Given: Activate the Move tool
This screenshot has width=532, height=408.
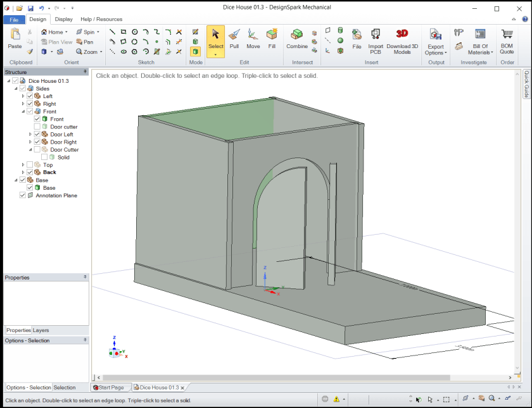Looking at the screenshot, I should (253, 38).
